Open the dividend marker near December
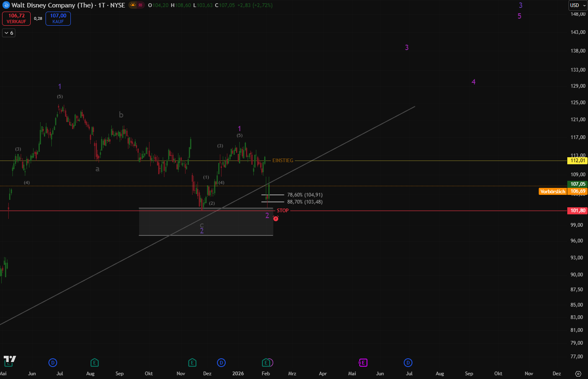The width and height of the screenshot is (588, 379). coord(222,363)
